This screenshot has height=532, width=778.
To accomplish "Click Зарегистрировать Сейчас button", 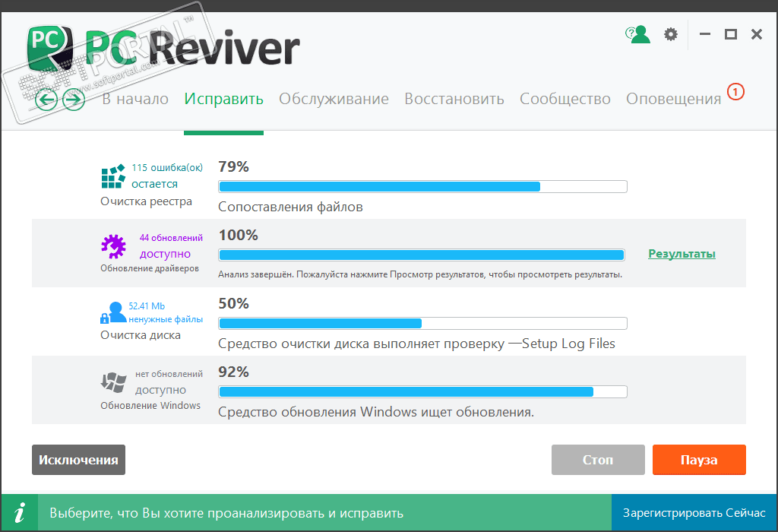I will click(694, 513).
